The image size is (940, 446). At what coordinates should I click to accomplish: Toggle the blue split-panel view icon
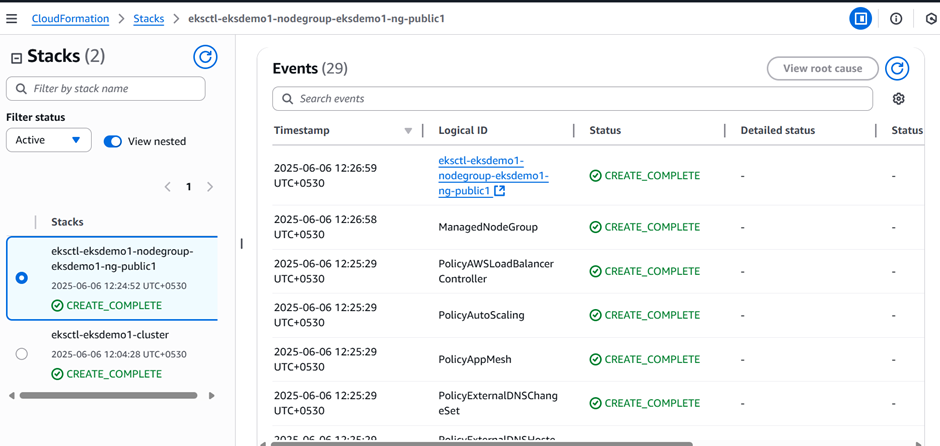point(860,19)
